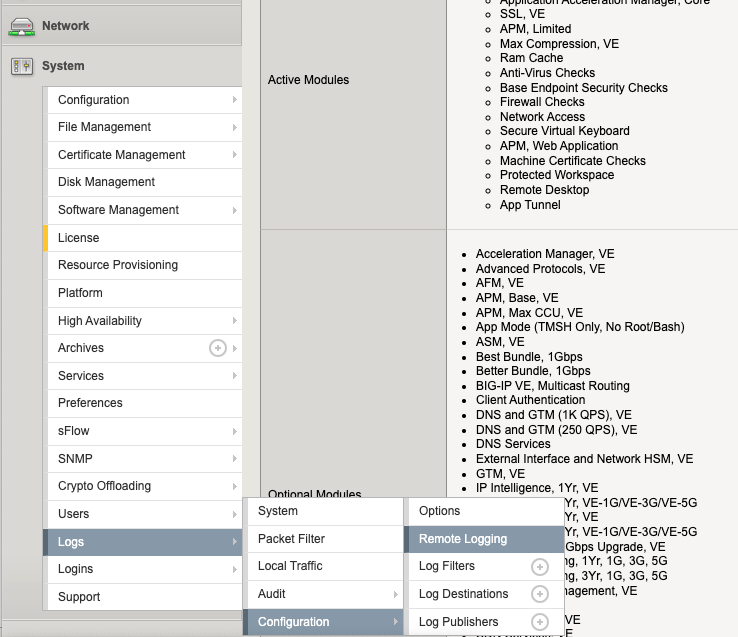This screenshot has height=637, width=738.
Task: Click 'Remote Desktop' active module entry
Action: click(544, 190)
